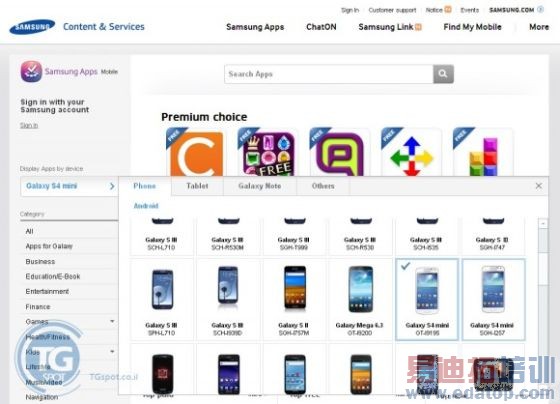Open the orange C app icon
Image resolution: width=560 pixels, height=404 pixels.
pyautogui.click(x=196, y=153)
